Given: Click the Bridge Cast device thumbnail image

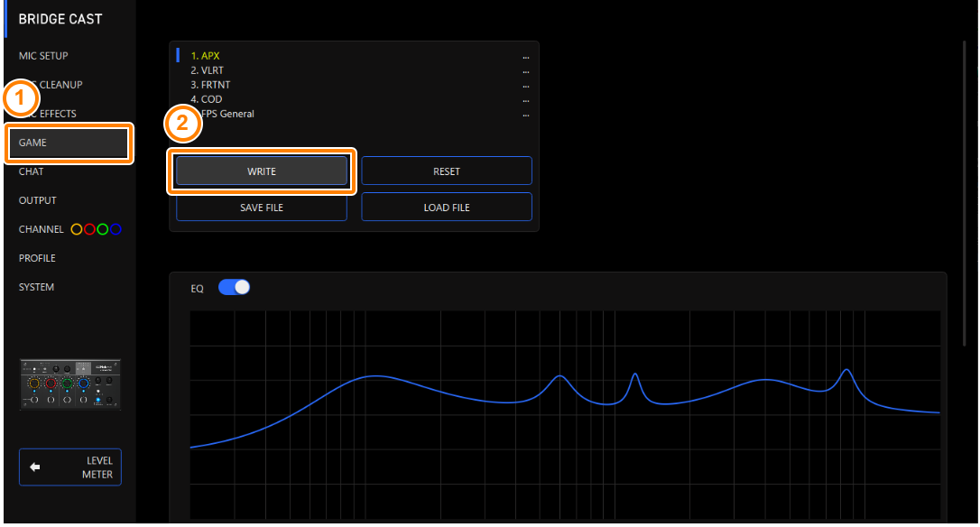Looking at the screenshot, I should click(70, 384).
